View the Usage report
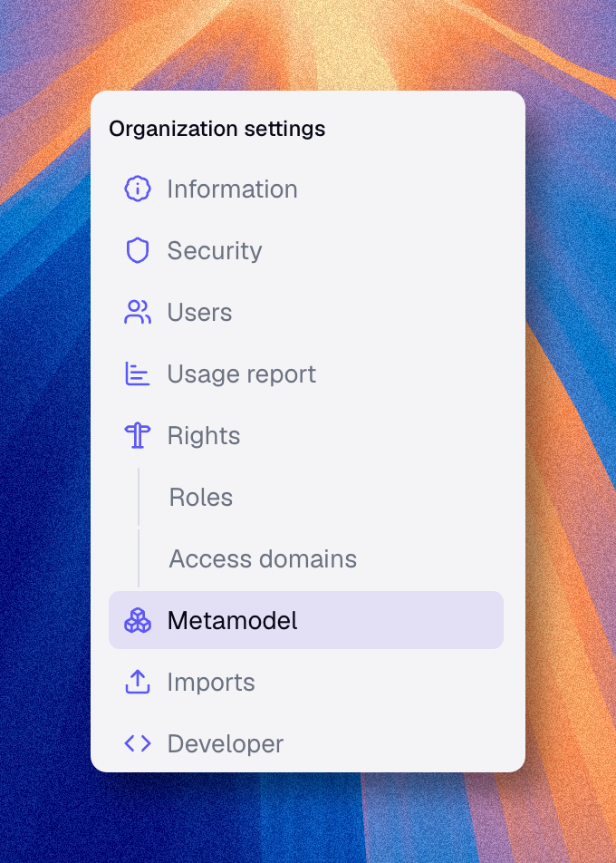Screen dimensions: 616x863 pyautogui.click(x=241, y=373)
